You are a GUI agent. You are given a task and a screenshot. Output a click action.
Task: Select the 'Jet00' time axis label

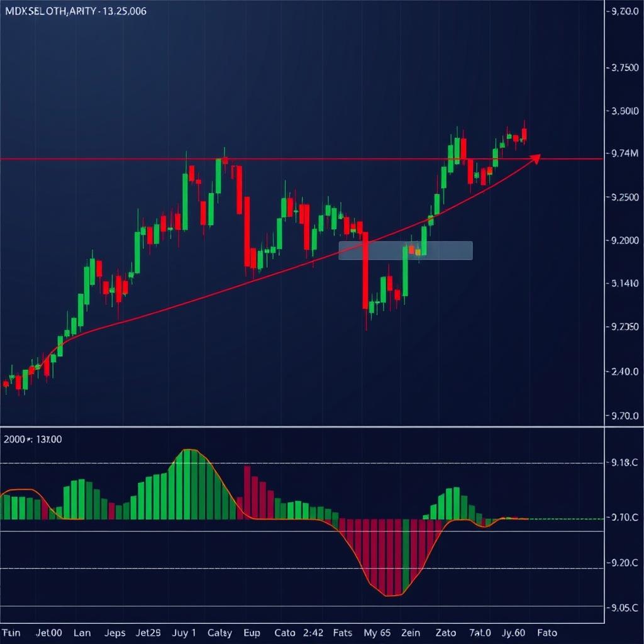point(49,633)
